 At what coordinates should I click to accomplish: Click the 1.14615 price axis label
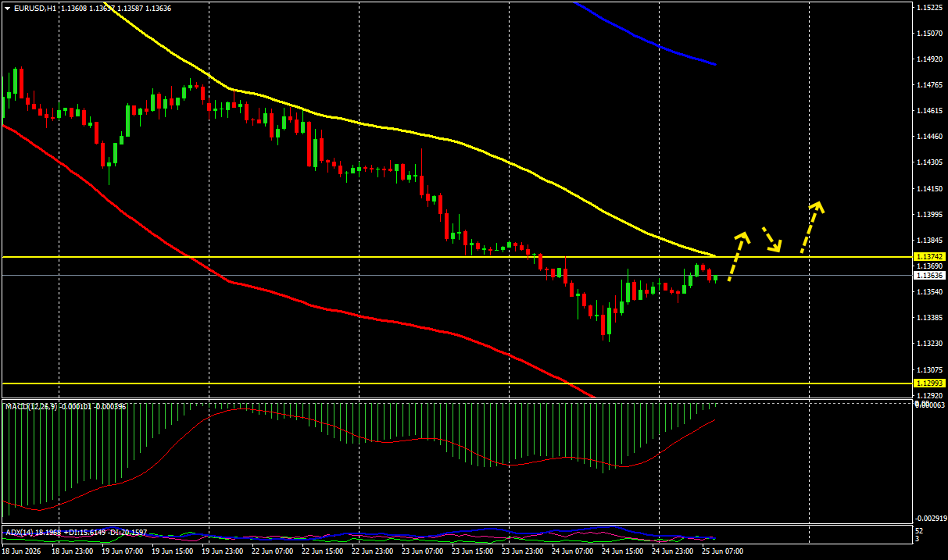[x=930, y=111]
